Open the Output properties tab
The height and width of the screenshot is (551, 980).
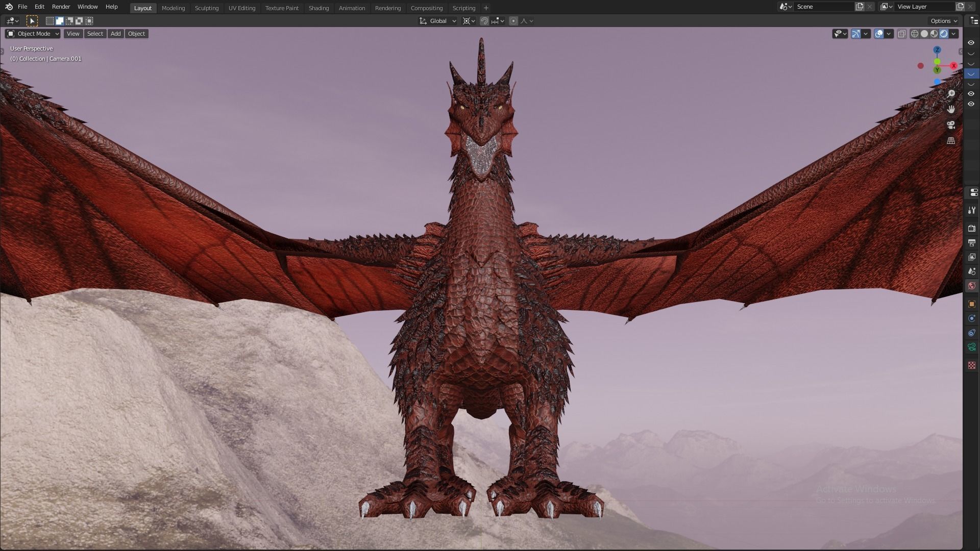(972, 243)
